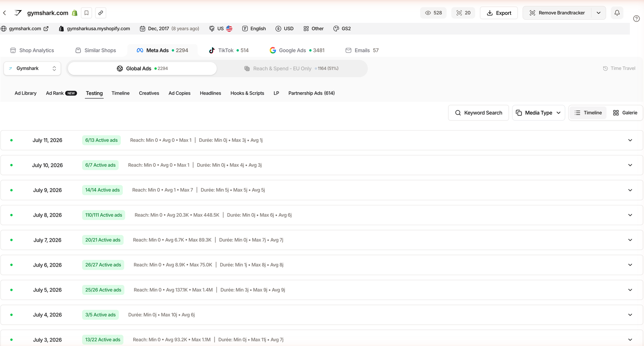
Task: Open the Google Ads tab
Action: [x=297, y=50]
